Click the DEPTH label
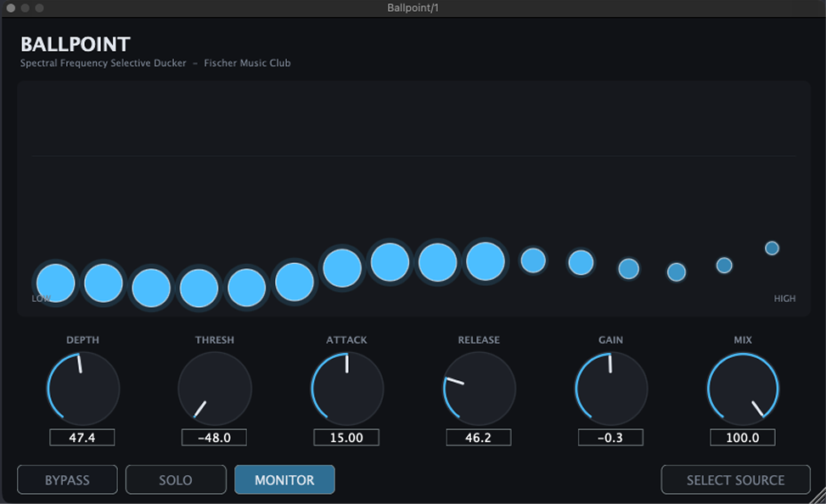 pos(82,340)
